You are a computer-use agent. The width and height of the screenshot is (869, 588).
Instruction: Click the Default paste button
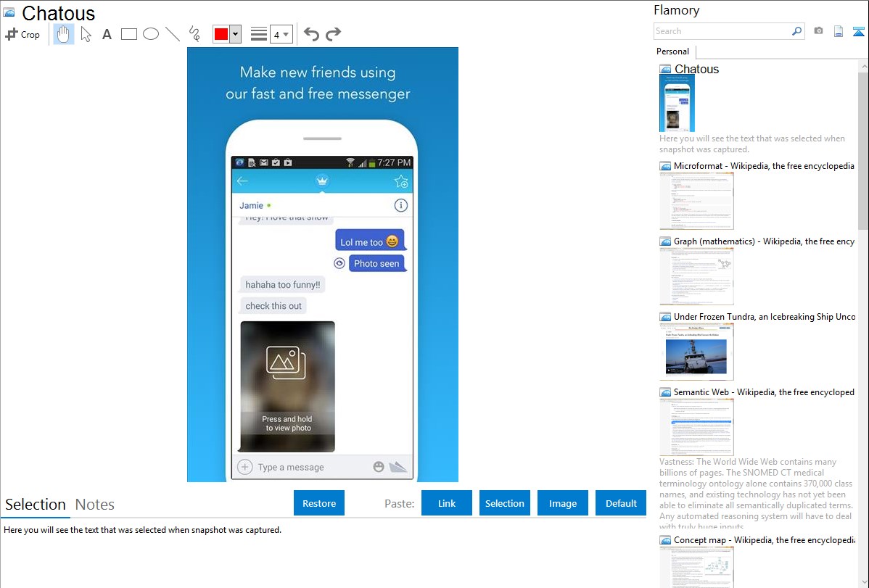point(621,503)
